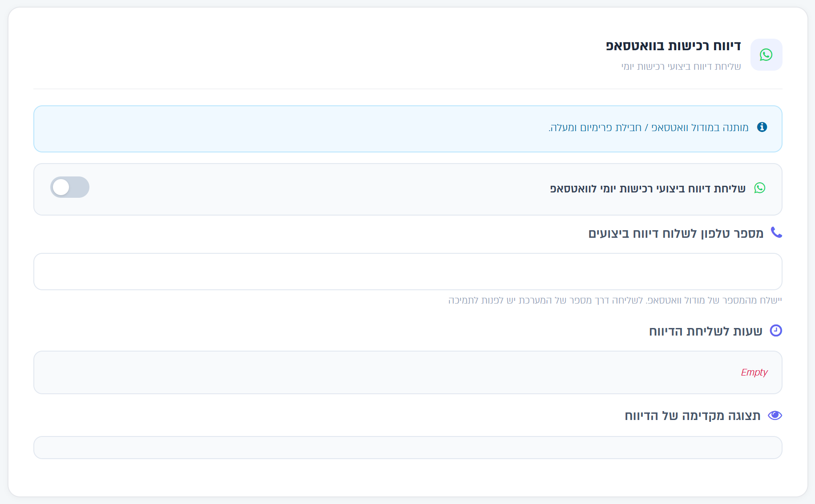Click the red 'Empty' placeholder text
815x504 pixels.
click(754, 372)
